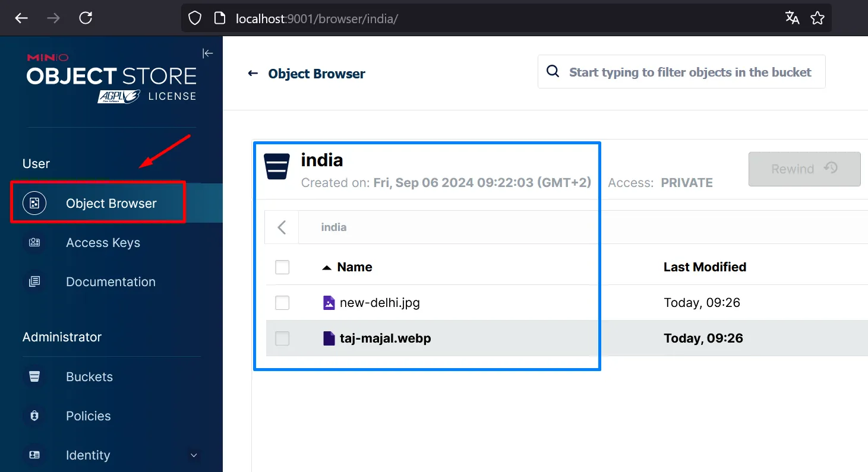Open Buckets in the Administrator section

[89, 377]
